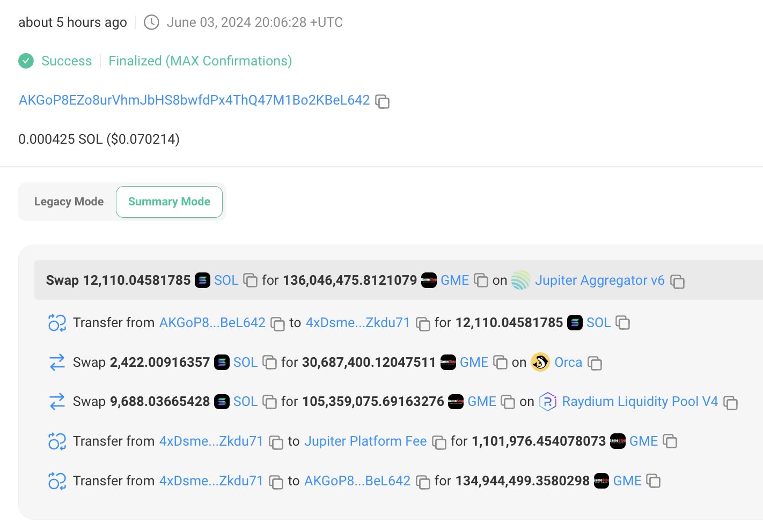This screenshot has height=532, width=763.
Task: Click the fee text 0.000425 SOL ($0.070214)
Action: (x=99, y=139)
